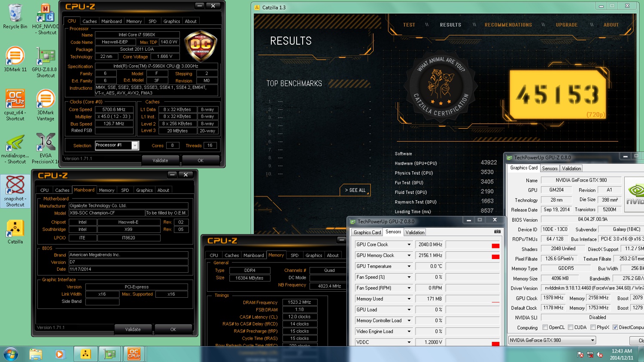This screenshot has width=644, height=362.
Task: Switch to GPU-Z via its taskbar icon
Action: [x=110, y=354]
